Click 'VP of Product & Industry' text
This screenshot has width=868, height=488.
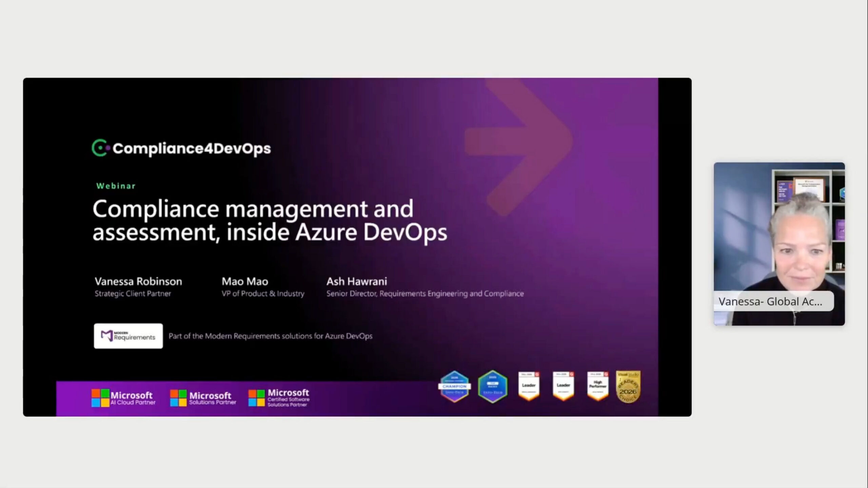pyautogui.click(x=263, y=294)
